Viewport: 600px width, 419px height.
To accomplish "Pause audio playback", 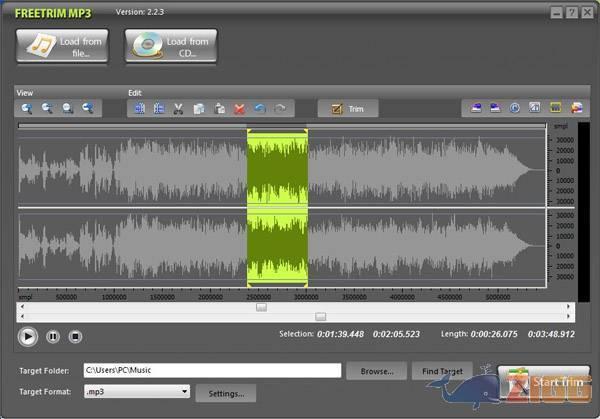I will 53,337.
